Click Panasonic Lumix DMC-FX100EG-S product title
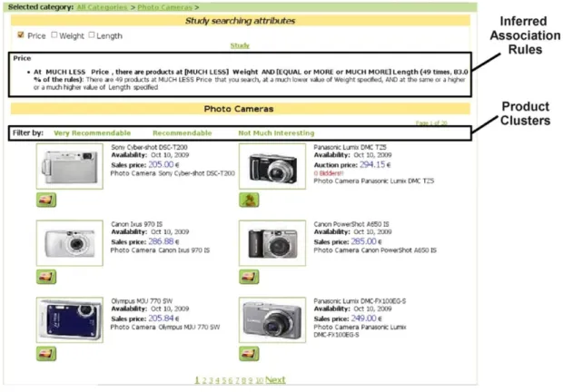563x392 pixels. coord(360,301)
